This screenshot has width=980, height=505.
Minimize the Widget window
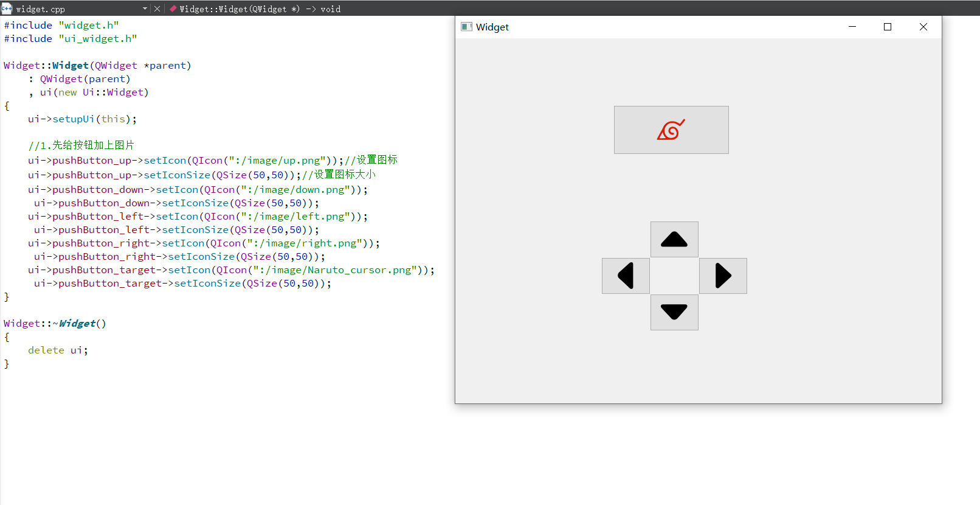(x=852, y=27)
